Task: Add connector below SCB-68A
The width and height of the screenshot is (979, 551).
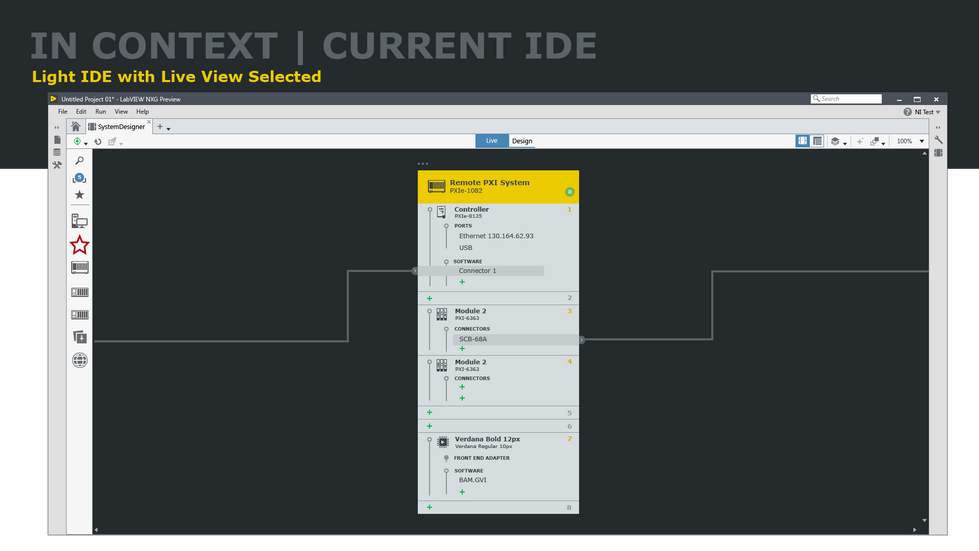Action: pos(462,349)
